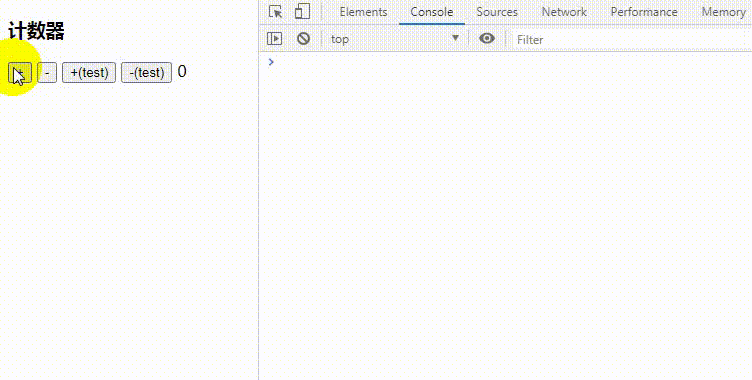Viewport: 752px width, 380px height.
Task: Open the Sources tab
Action: coord(497,12)
